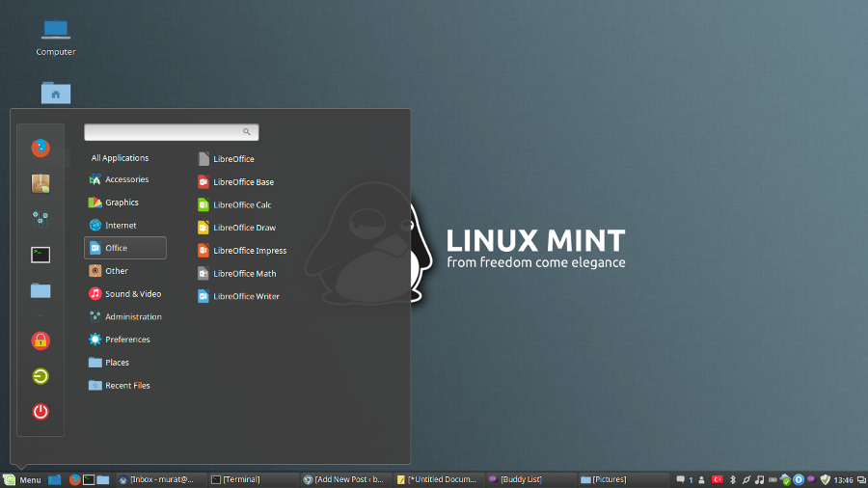Select the Graphics category
Screen dimensions: 868x488
(125, 203)
